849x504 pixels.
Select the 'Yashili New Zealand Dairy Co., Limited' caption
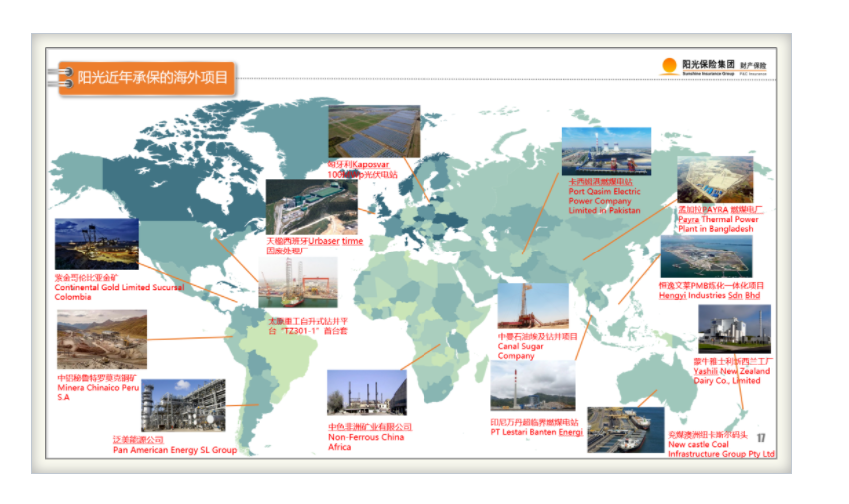click(731, 376)
